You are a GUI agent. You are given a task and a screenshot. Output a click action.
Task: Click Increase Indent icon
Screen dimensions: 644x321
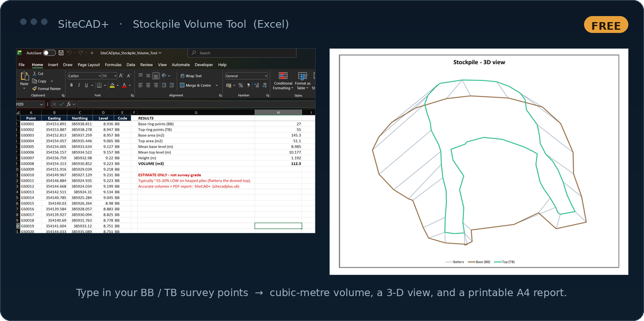(172, 85)
